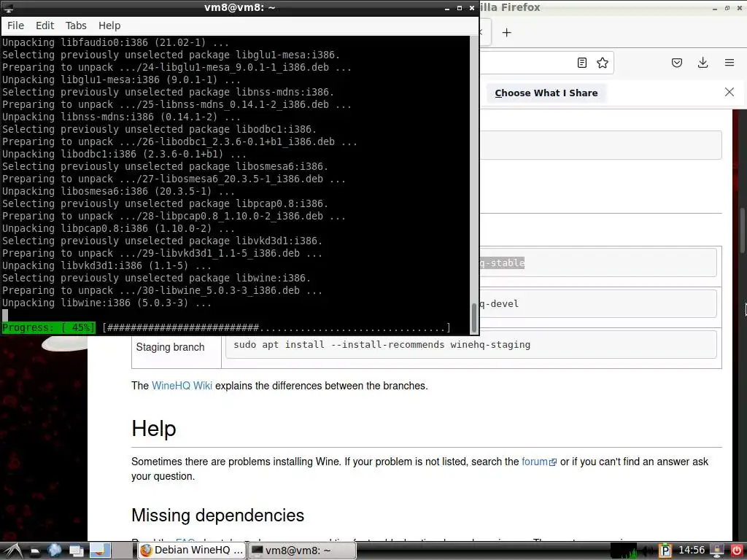Screen dimensions: 747x560
Task: Click the highlighted stable branch command text
Action: pyautogui.click(x=503, y=262)
